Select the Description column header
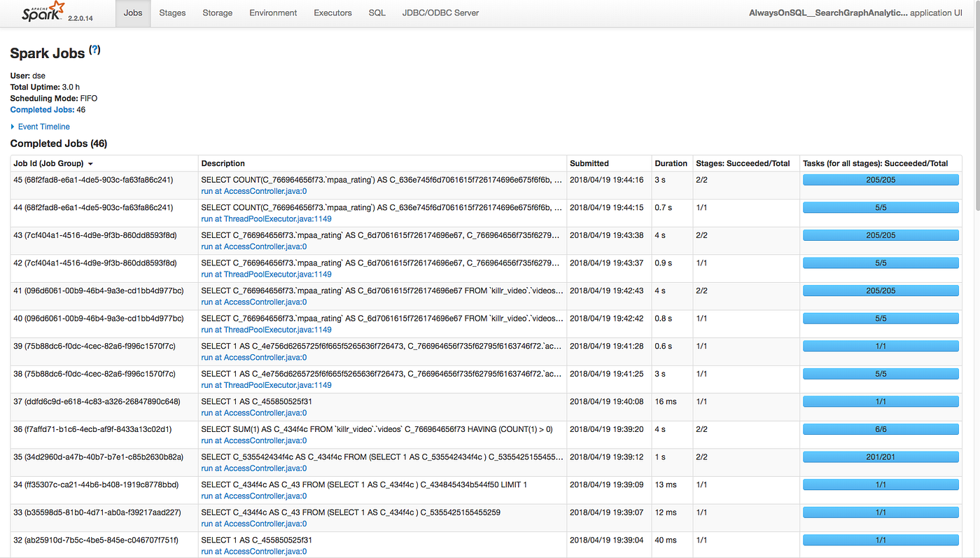980x558 pixels. [223, 163]
